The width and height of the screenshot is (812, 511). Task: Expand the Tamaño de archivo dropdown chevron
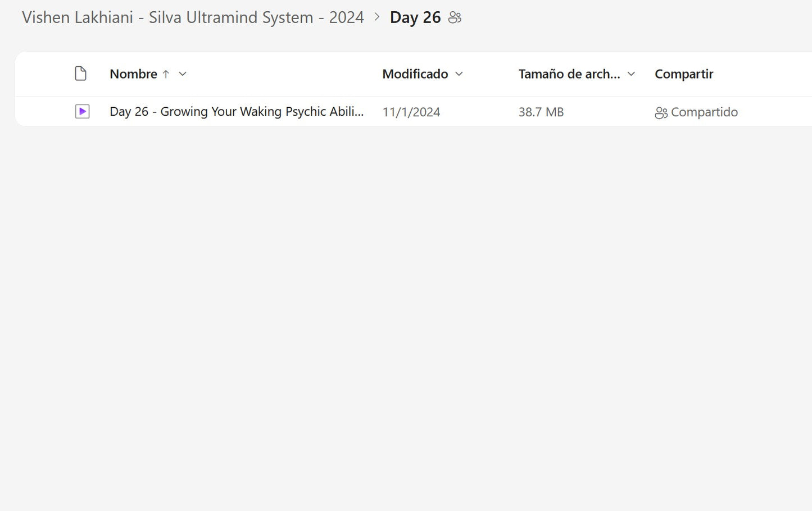[x=631, y=74]
